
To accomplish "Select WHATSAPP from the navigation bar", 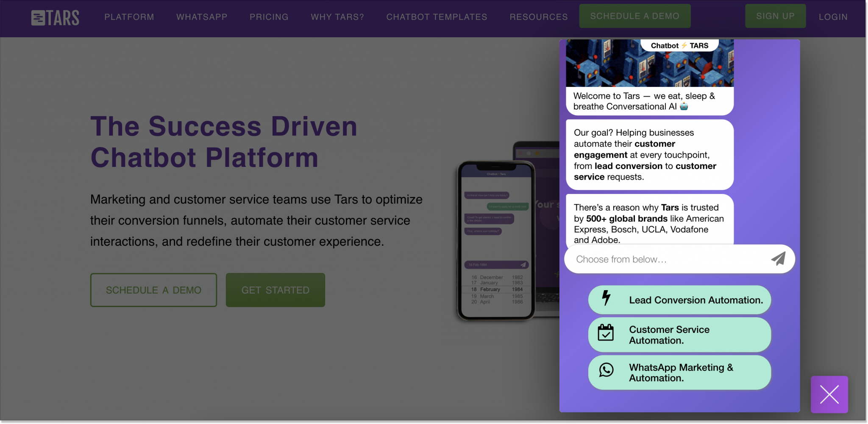I will click(201, 17).
